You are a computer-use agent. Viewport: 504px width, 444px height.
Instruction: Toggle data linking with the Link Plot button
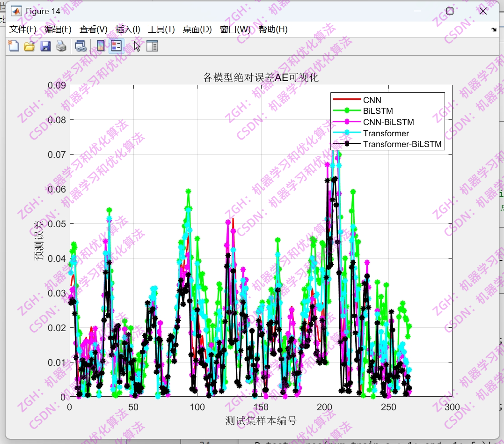(x=80, y=45)
